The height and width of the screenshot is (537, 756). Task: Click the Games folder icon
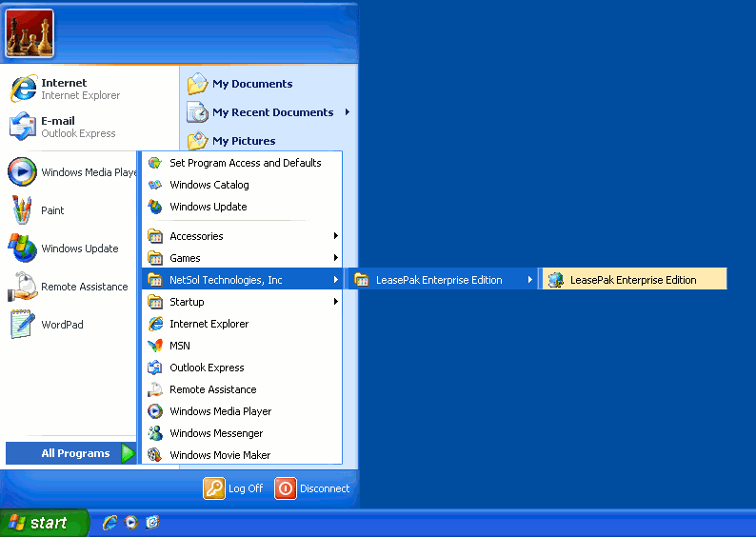155,258
